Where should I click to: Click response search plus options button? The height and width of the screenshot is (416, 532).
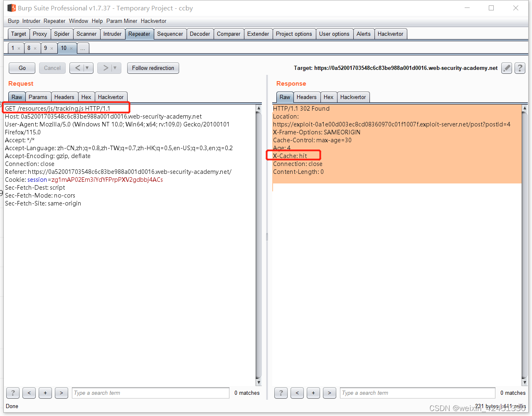click(313, 393)
